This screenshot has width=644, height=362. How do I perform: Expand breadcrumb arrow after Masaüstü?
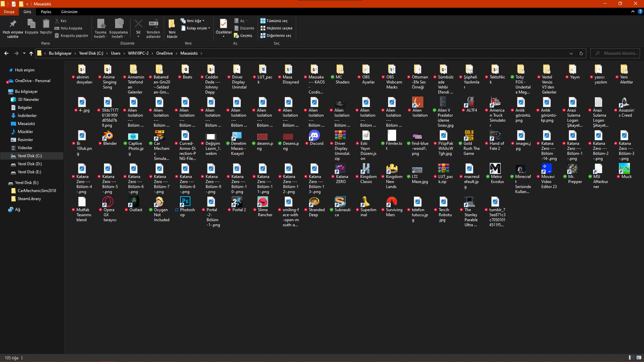click(201, 53)
